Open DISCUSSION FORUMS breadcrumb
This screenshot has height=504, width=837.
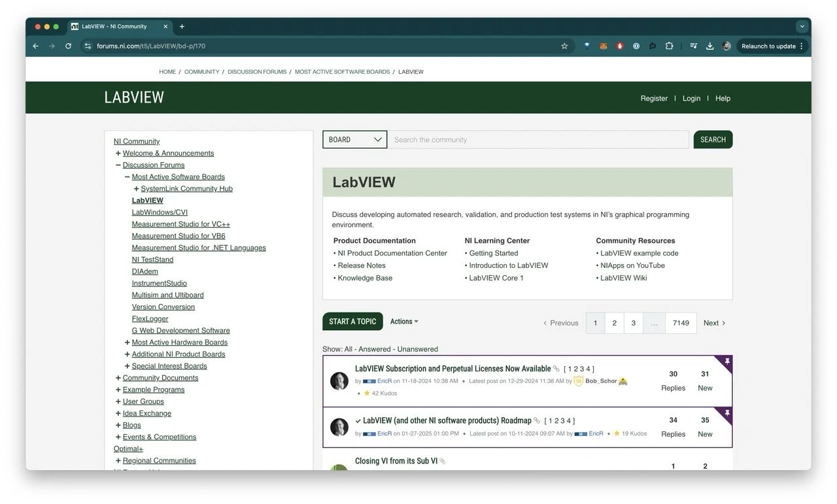pos(257,72)
